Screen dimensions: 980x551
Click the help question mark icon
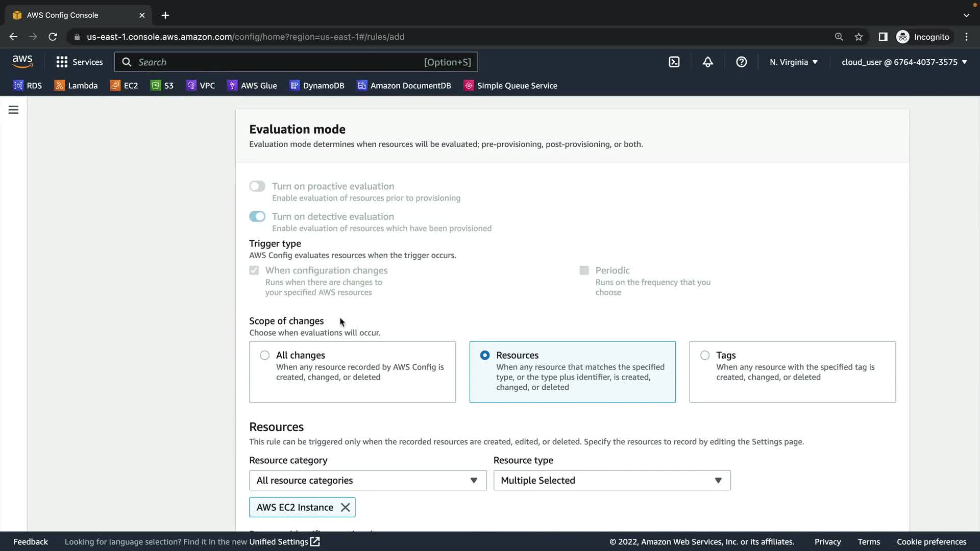tap(741, 62)
